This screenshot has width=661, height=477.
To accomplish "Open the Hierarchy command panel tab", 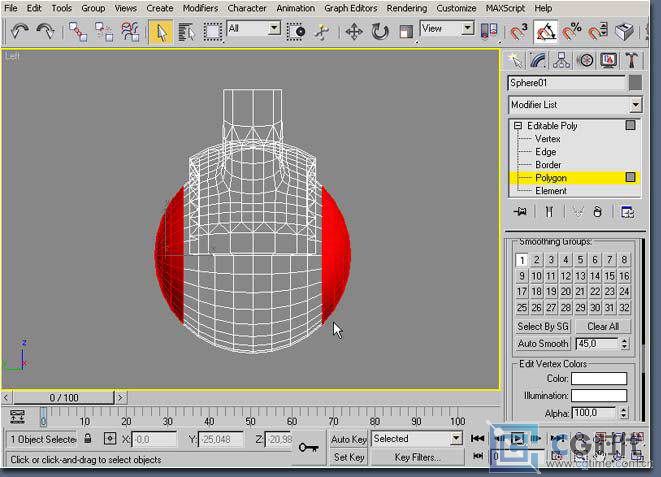I will 562,60.
